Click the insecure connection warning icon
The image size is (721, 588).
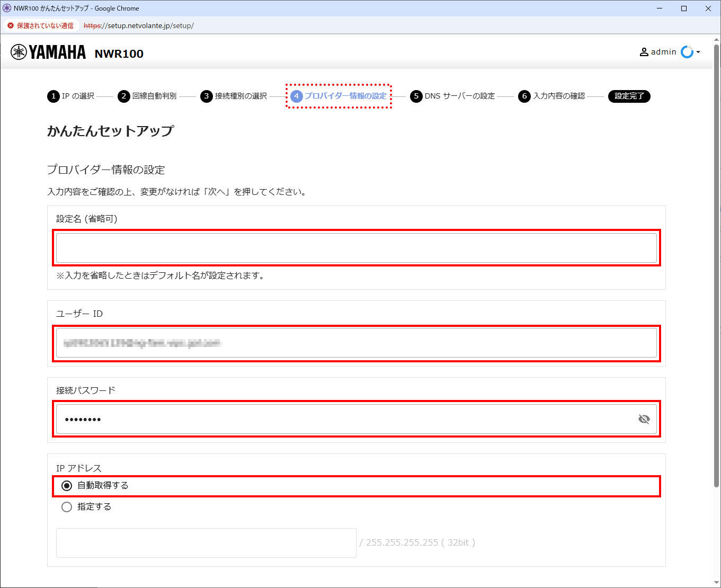(11, 25)
